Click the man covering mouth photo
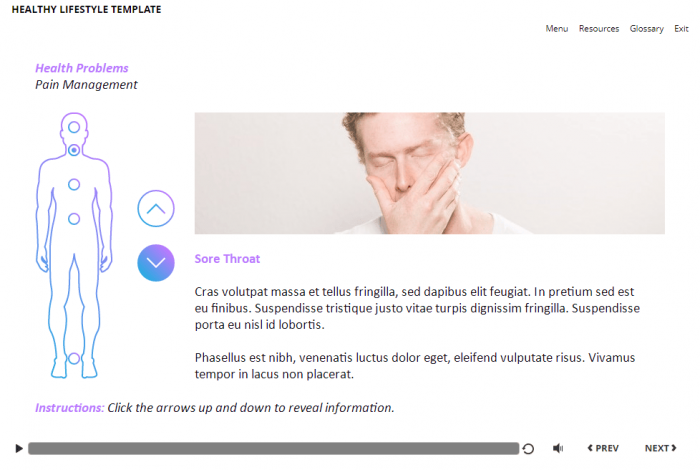 click(429, 173)
